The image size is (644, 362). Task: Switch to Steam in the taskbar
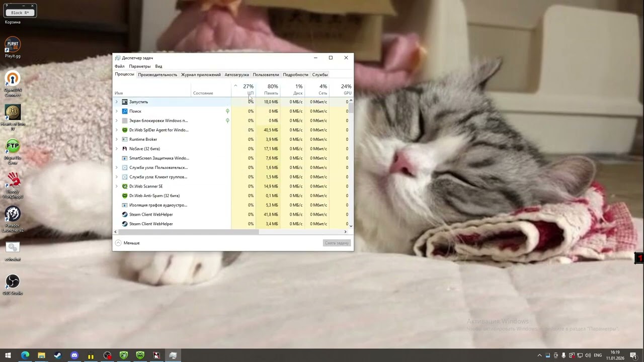tap(58, 355)
